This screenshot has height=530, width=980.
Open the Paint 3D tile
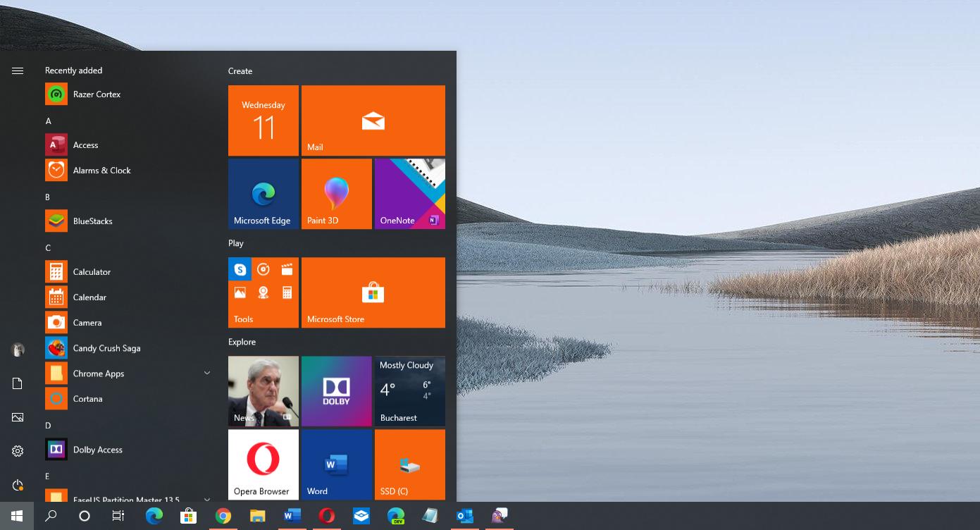(337, 194)
